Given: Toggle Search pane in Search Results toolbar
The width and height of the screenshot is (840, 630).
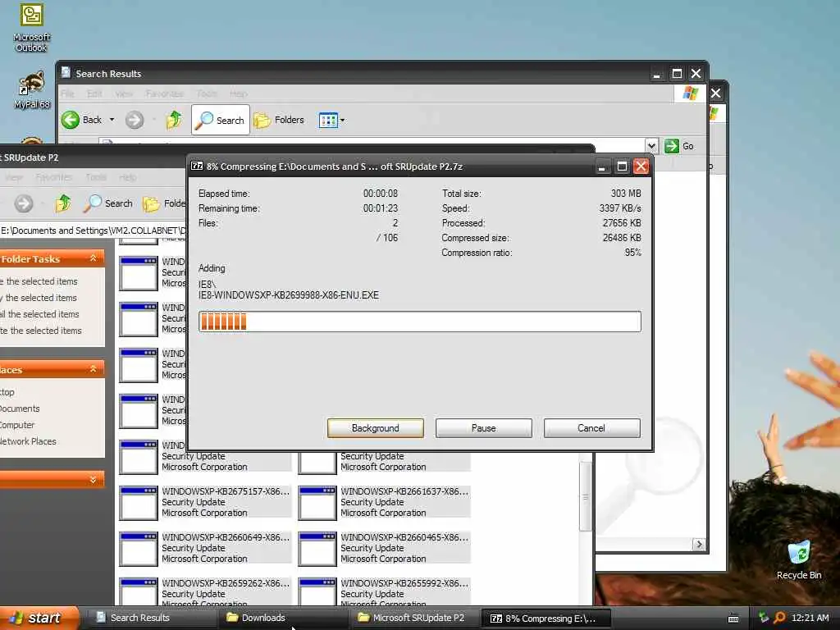Looking at the screenshot, I should coord(220,120).
